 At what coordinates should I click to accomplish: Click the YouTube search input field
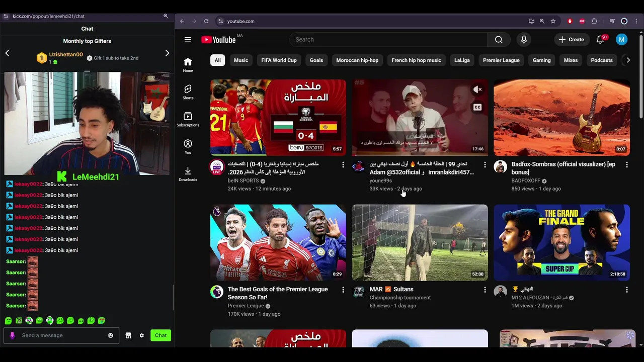[x=388, y=40]
